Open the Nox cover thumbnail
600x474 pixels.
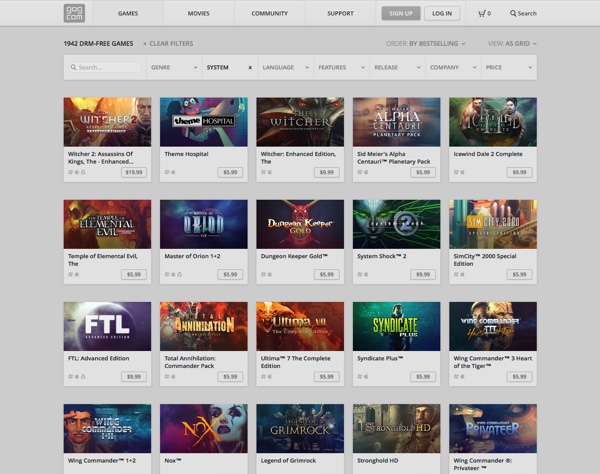pos(204,428)
